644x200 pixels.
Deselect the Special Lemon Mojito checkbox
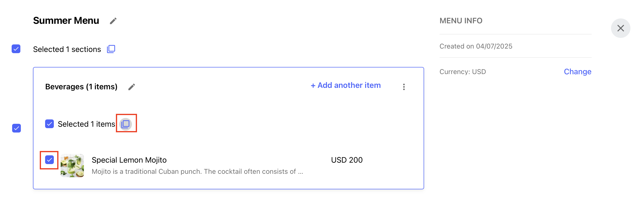click(49, 160)
